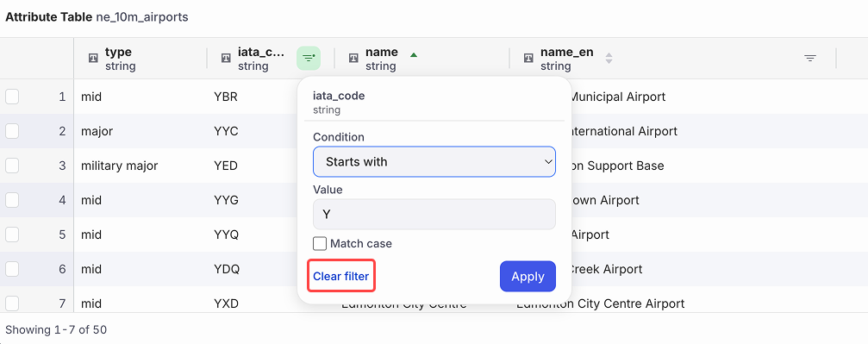Image resolution: width=868 pixels, height=344 pixels.
Task: Click the Apply button
Action: (x=528, y=277)
